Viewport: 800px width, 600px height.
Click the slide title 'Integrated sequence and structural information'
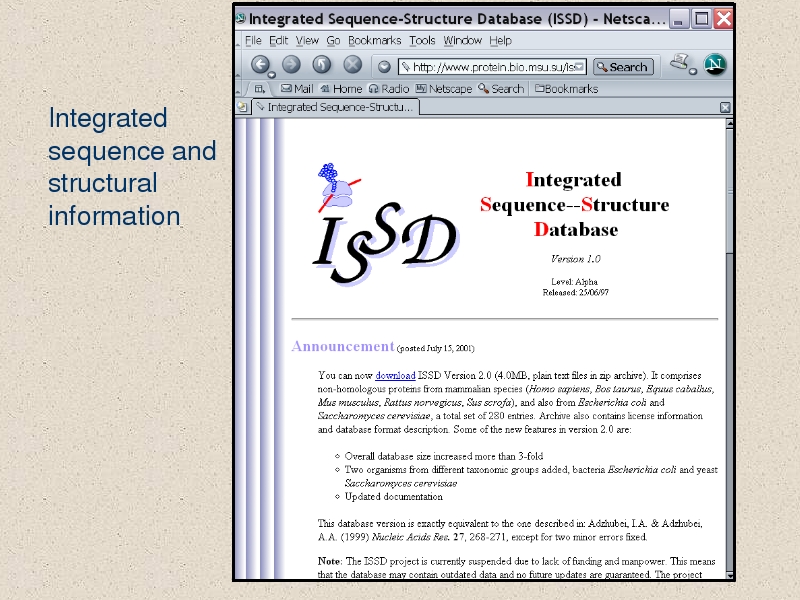(x=132, y=167)
